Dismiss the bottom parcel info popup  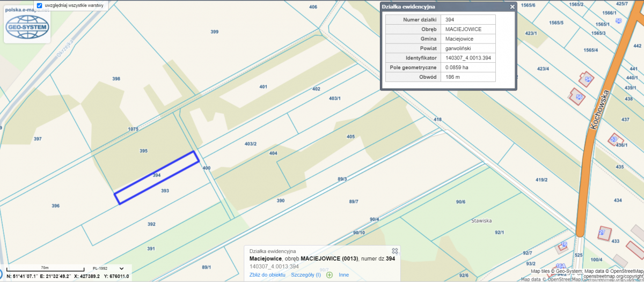[x=395, y=251]
